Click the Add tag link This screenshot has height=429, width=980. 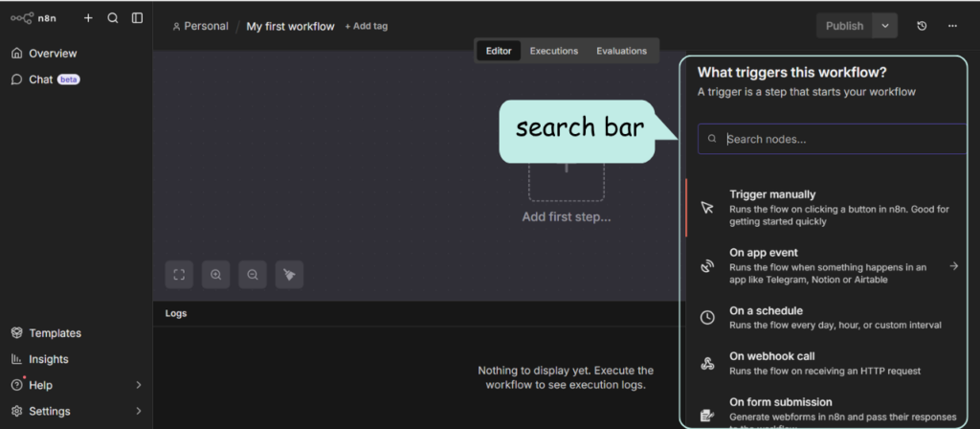366,27
